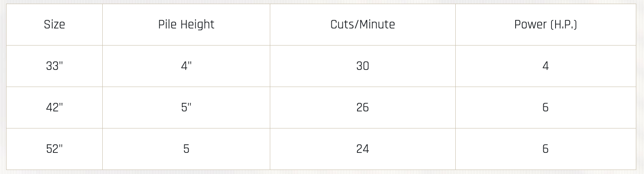
Task: Click the 30 cuts per minute cell
Action: click(362, 66)
